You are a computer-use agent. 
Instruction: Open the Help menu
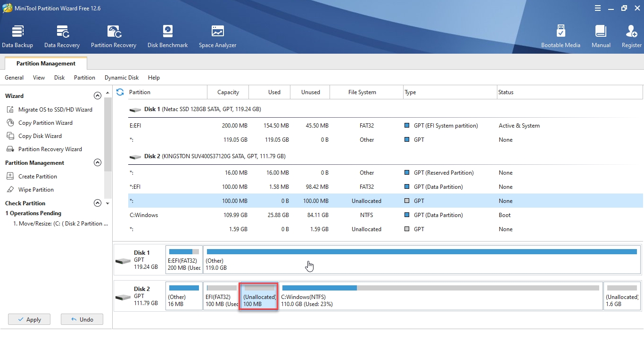pyautogui.click(x=154, y=78)
